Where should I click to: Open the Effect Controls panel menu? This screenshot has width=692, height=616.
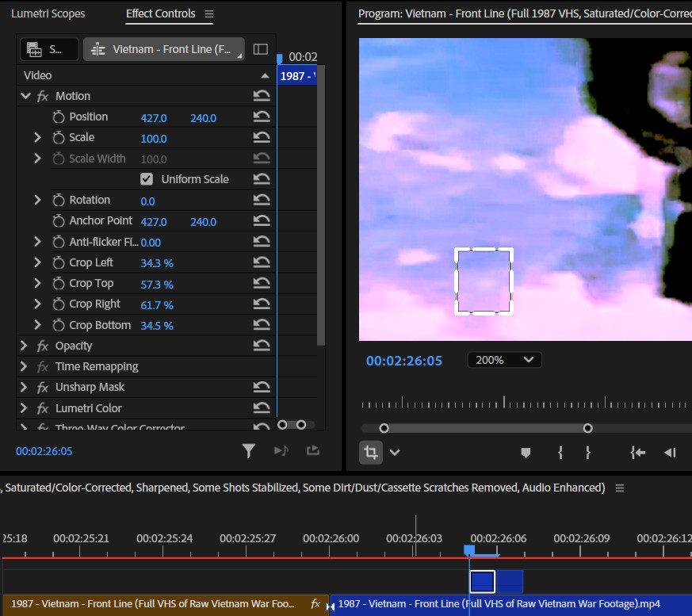click(x=209, y=14)
